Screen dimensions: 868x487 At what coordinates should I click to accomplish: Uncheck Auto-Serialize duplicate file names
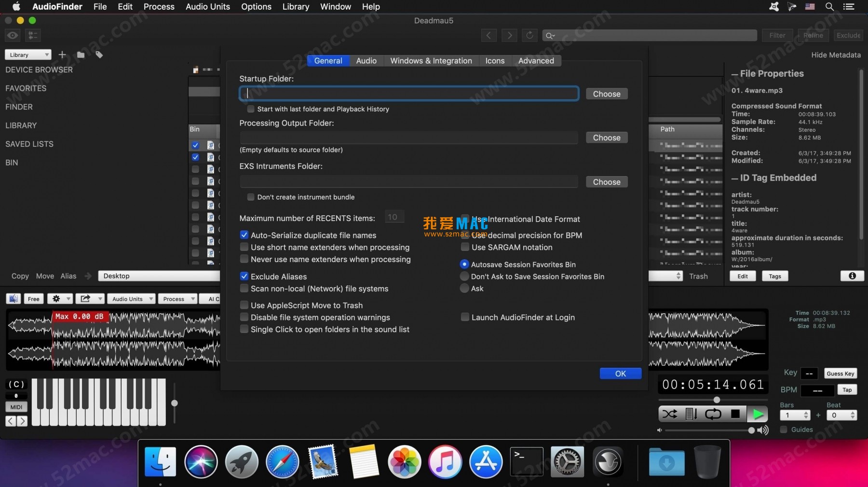(x=244, y=235)
